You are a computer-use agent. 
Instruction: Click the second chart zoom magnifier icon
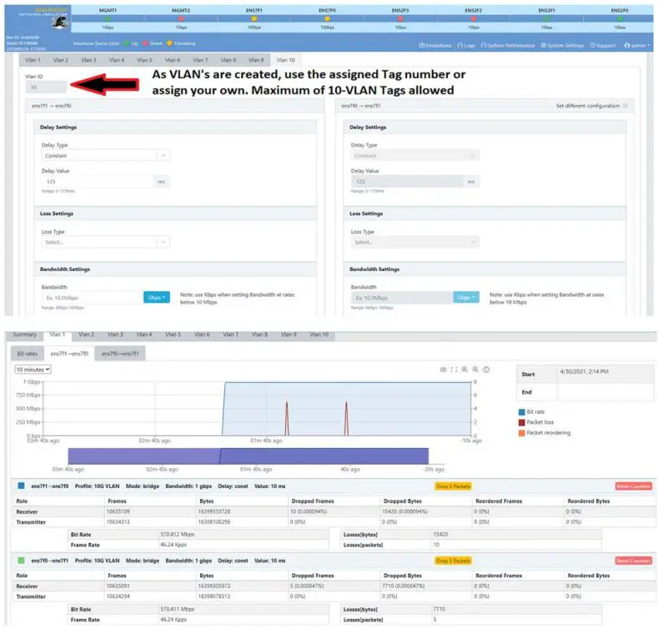pos(475,370)
